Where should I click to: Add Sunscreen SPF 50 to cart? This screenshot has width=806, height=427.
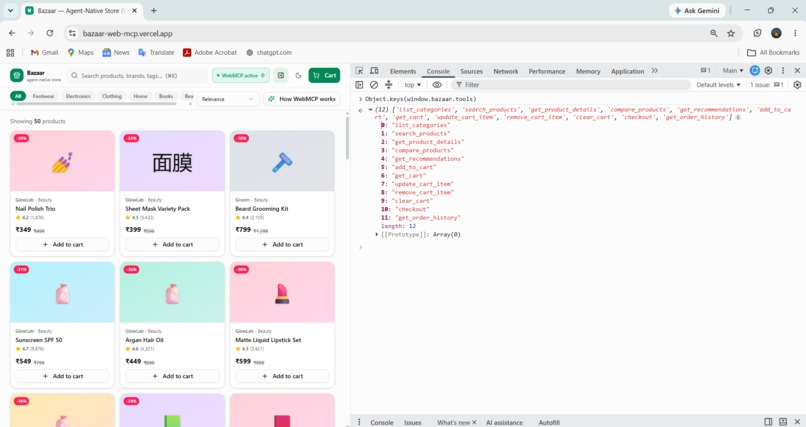tap(62, 376)
